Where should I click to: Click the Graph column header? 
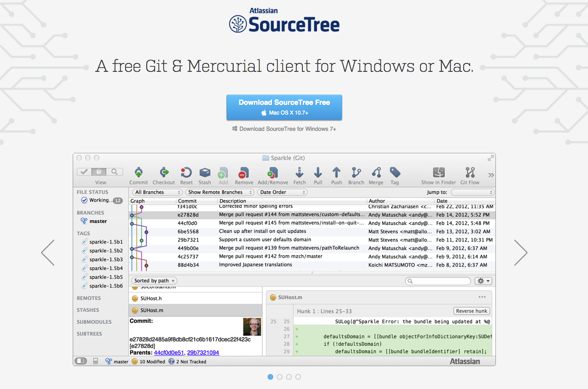[153, 201]
